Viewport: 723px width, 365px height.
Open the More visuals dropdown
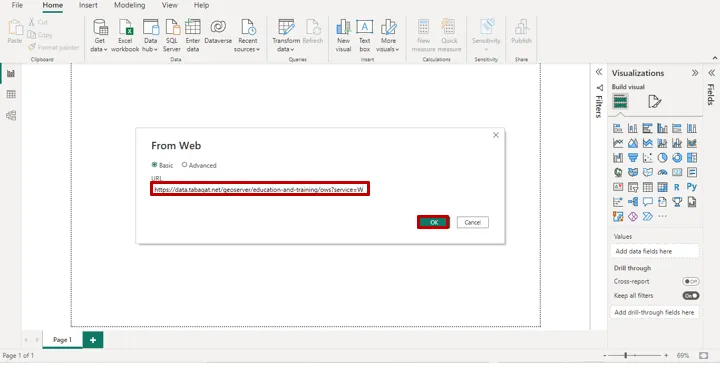pyautogui.click(x=388, y=35)
